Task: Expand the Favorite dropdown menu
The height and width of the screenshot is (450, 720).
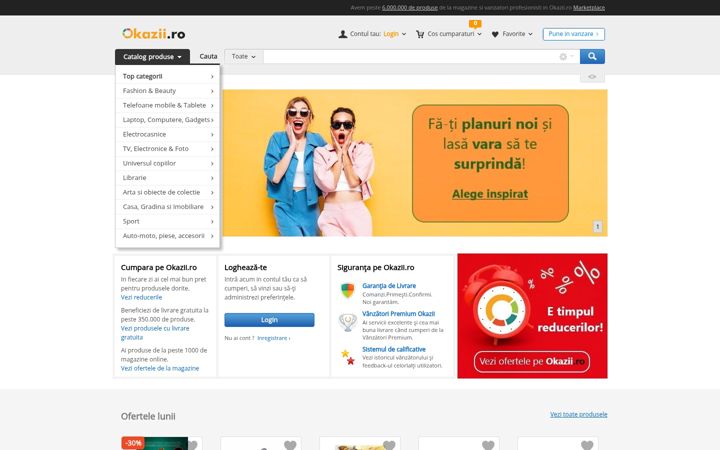Action: click(530, 34)
